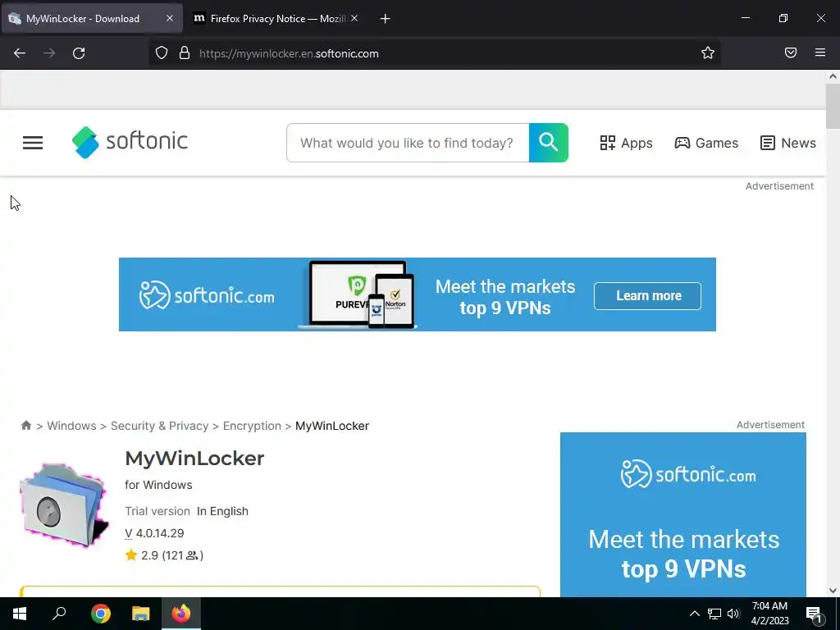Close the Firefox Privacy Notice tab
The image size is (840, 630).
pos(354,18)
